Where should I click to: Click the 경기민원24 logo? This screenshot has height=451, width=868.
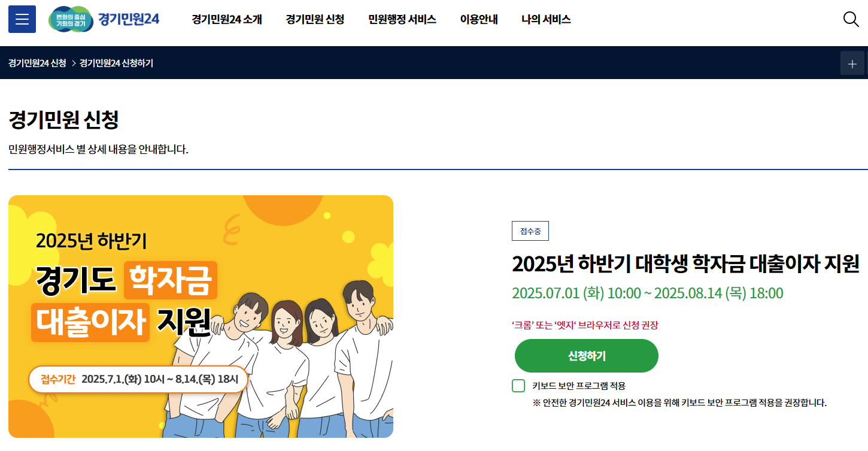tap(104, 19)
